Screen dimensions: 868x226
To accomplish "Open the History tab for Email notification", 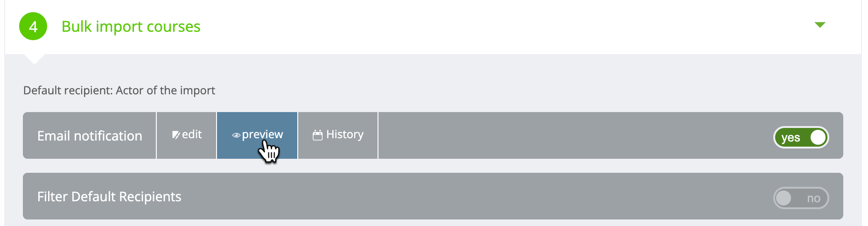I will 338,135.
